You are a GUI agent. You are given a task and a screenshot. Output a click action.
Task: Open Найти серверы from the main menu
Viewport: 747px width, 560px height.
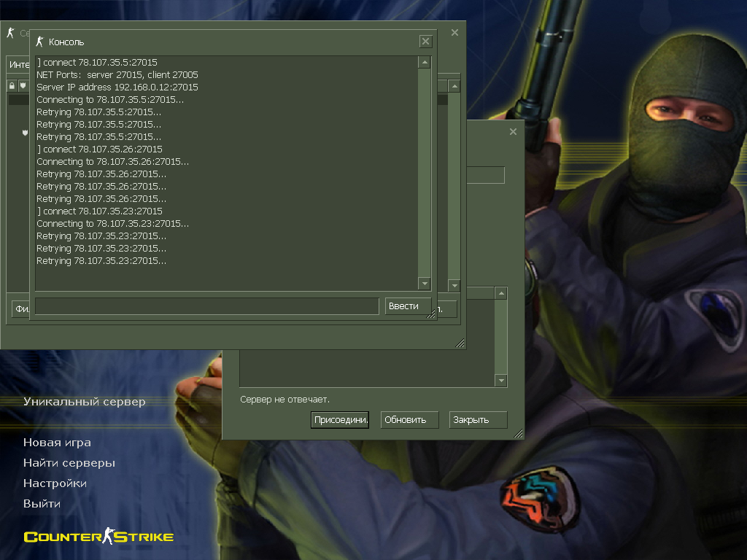[x=69, y=463]
